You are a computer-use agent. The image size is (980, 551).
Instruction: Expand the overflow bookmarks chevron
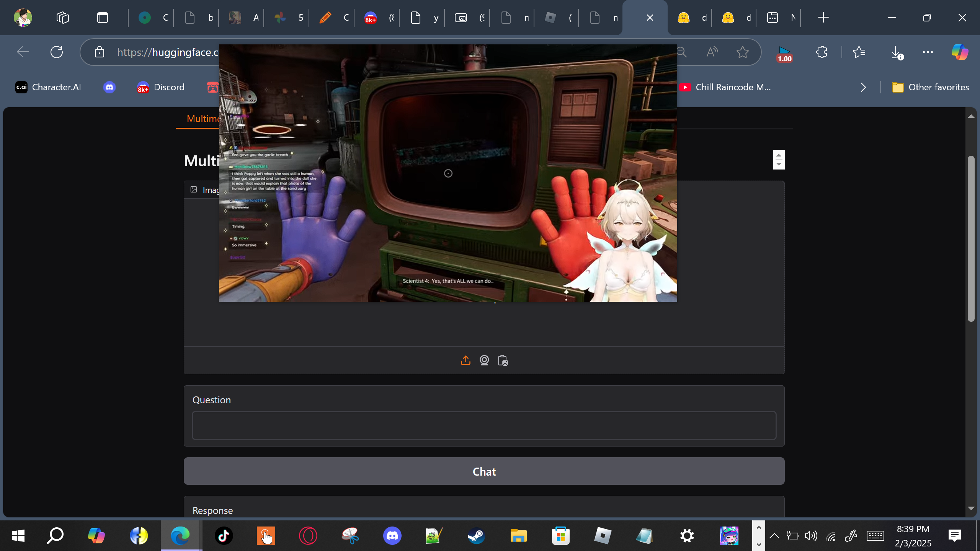click(x=863, y=87)
